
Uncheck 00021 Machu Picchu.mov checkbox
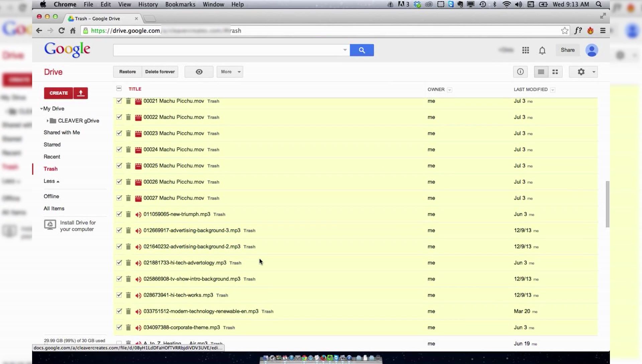pos(119,101)
